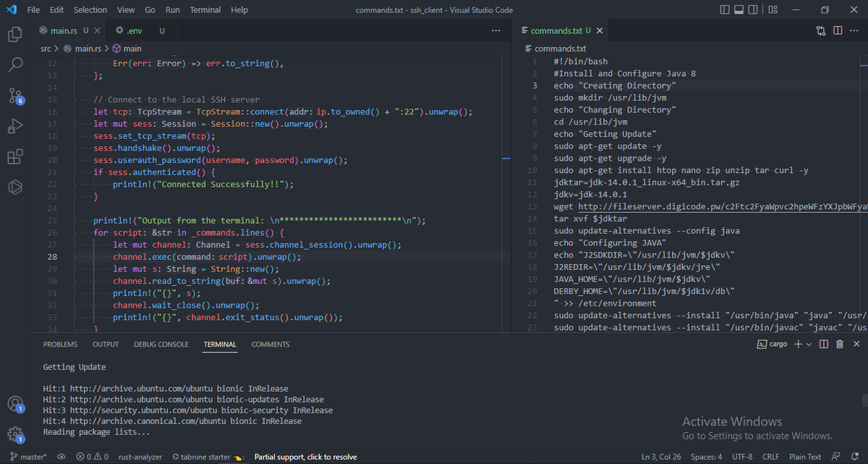Image resolution: width=868 pixels, height=464 pixels.
Task: Open the Edit menu
Action: tap(57, 10)
